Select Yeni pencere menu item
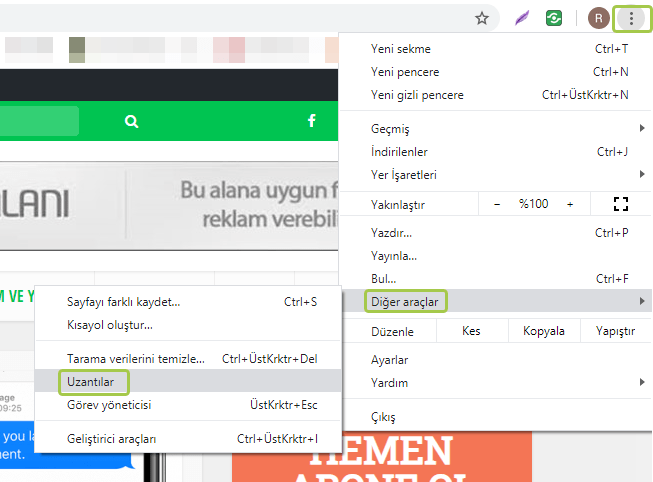The image size is (653, 482). 496,72
